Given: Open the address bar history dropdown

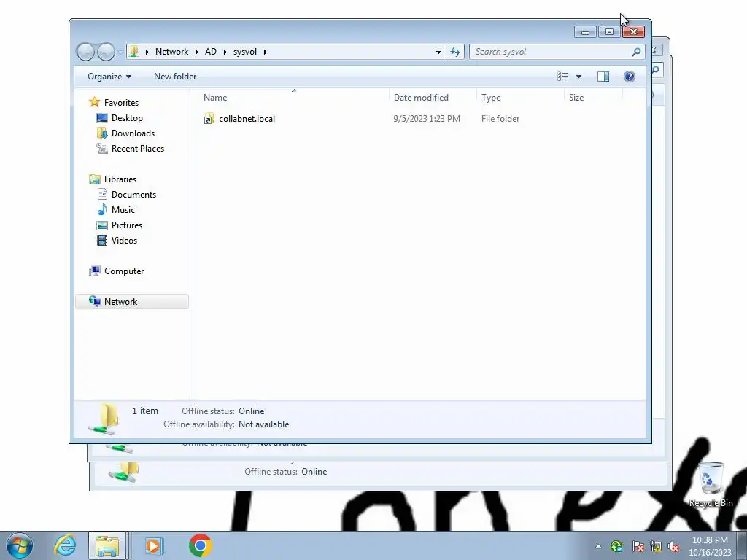Looking at the screenshot, I should [438, 52].
